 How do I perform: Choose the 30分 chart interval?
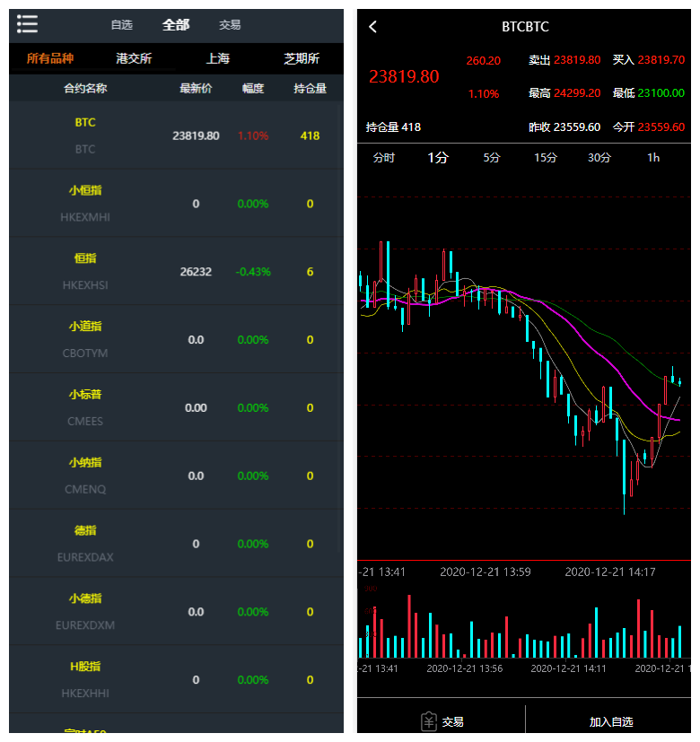click(599, 158)
